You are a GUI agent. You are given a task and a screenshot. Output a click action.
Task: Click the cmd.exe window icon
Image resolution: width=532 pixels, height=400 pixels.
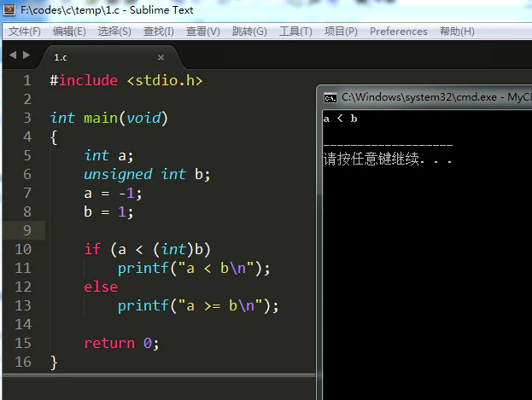pyautogui.click(x=330, y=97)
